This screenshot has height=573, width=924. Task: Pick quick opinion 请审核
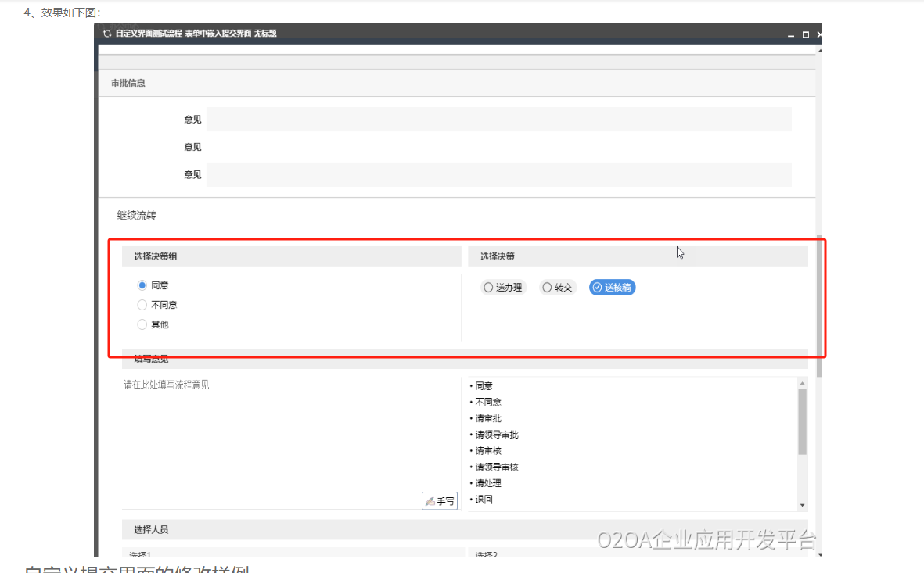click(x=488, y=450)
